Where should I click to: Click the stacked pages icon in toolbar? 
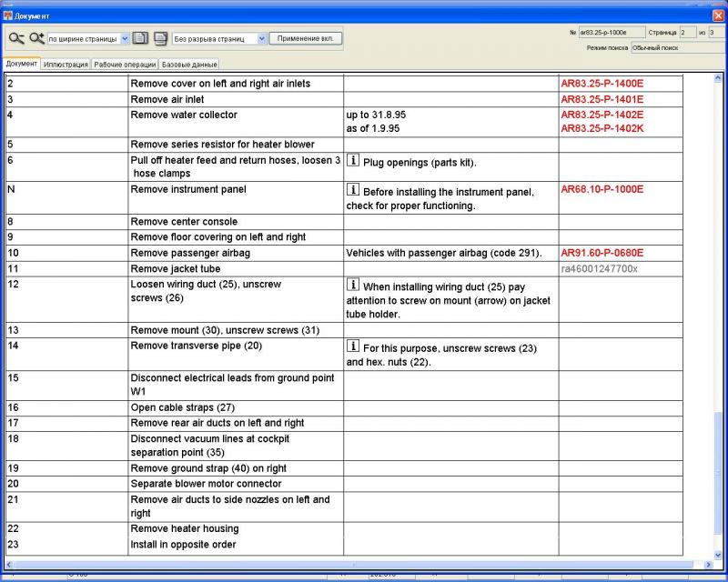[161, 38]
